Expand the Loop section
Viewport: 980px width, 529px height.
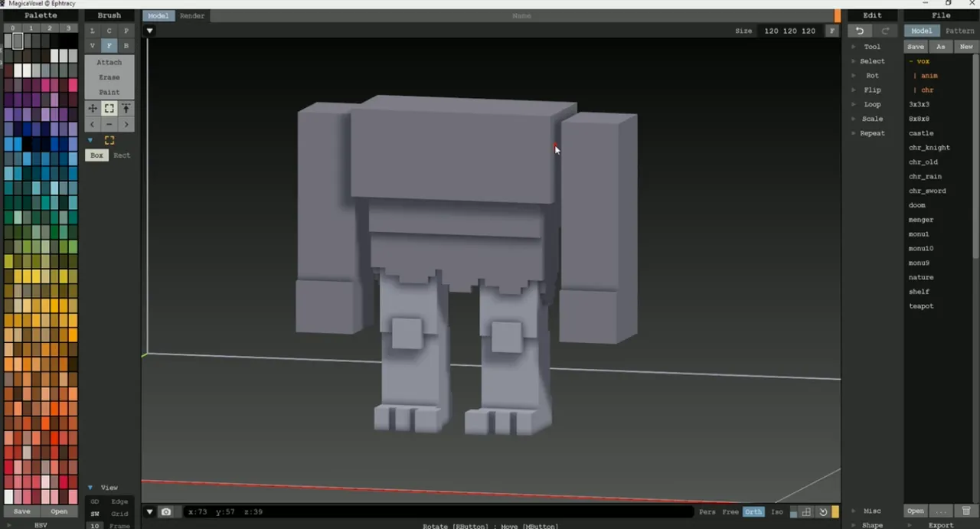[872, 104]
